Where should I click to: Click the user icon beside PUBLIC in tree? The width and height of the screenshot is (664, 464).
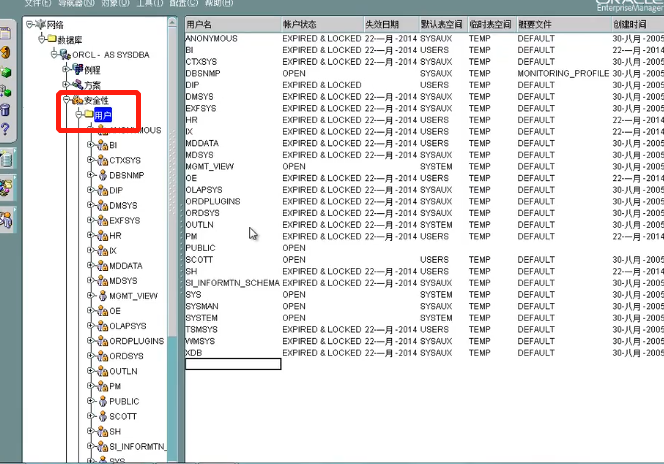click(102, 401)
